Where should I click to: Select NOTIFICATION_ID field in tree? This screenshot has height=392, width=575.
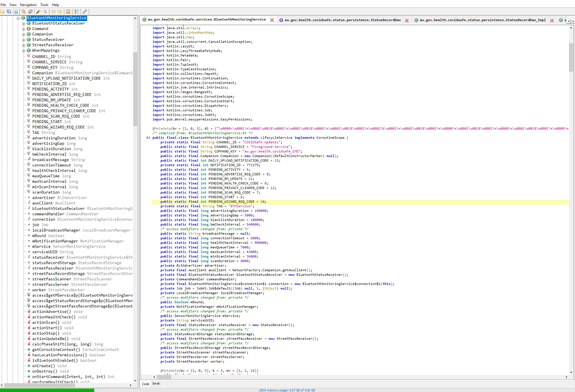click(54, 84)
